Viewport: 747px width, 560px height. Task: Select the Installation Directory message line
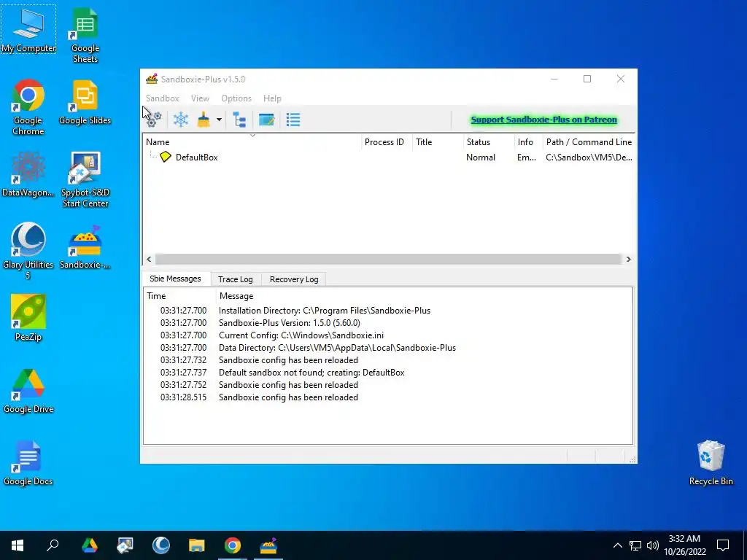pyautogui.click(x=388, y=311)
